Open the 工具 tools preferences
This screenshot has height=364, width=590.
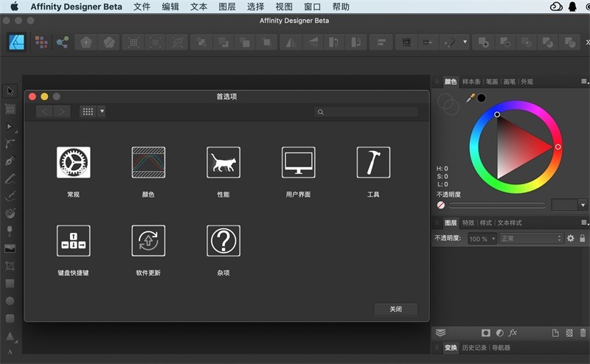(373, 162)
